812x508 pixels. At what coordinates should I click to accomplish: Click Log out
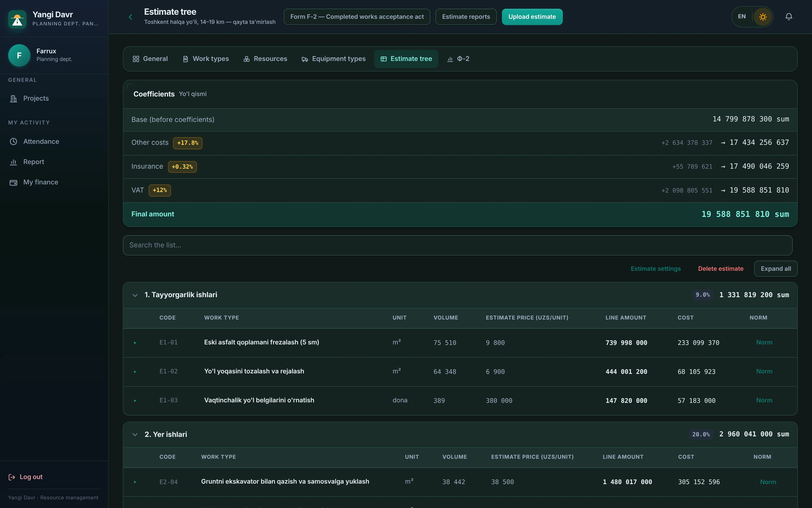[25, 477]
